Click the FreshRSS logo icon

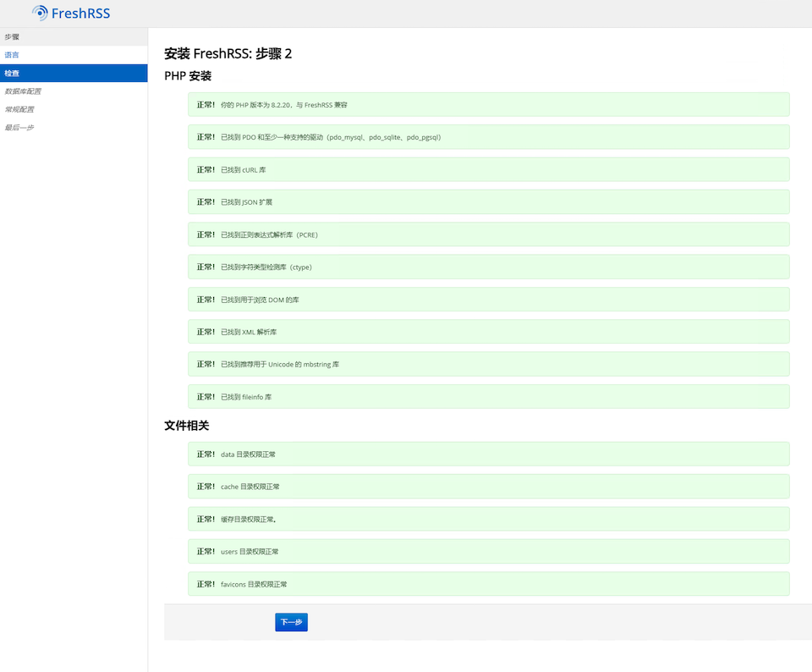(40, 13)
